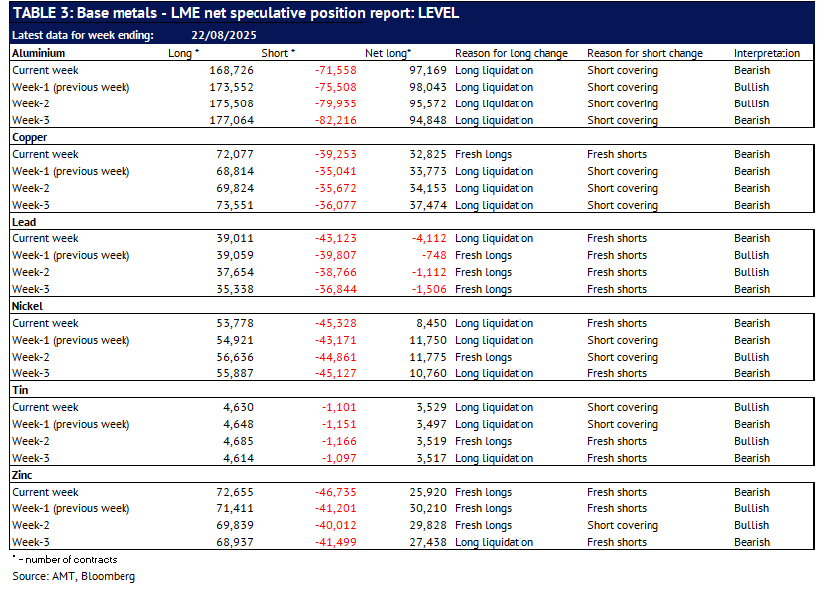
Task: Select the long value 177,064
Action: point(231,120)
